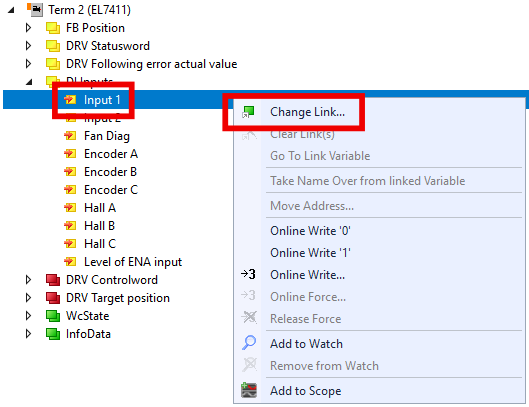Expand the InfoData node

[29, 334]
